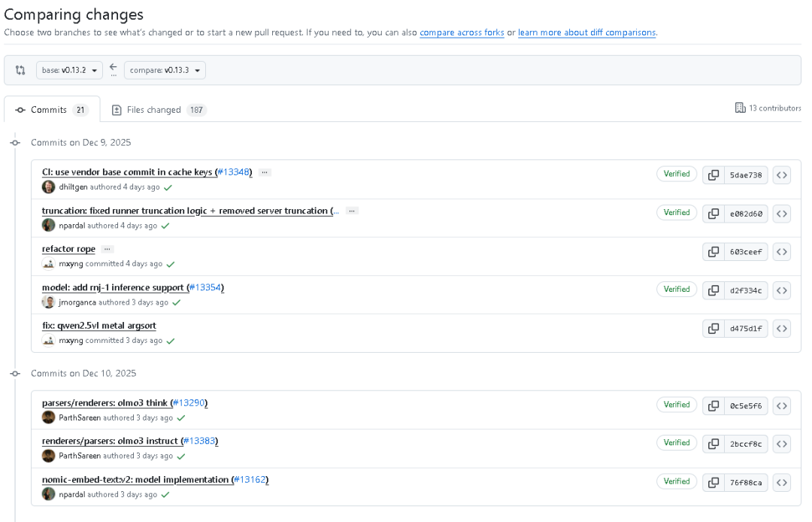Browse repository at commit 0c5e5f6

pyautogui.click(x=782, y=406)
